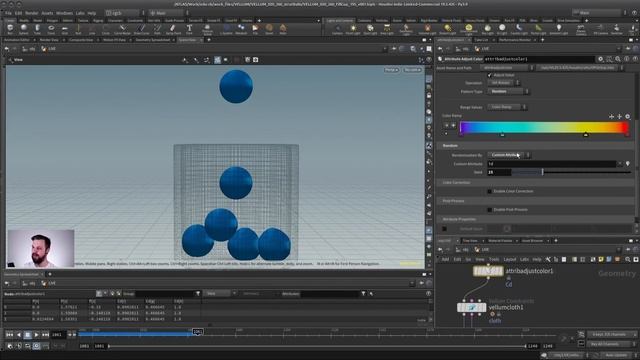640x360 pixels.
Task: Open the Help menu
Action: 92,13
